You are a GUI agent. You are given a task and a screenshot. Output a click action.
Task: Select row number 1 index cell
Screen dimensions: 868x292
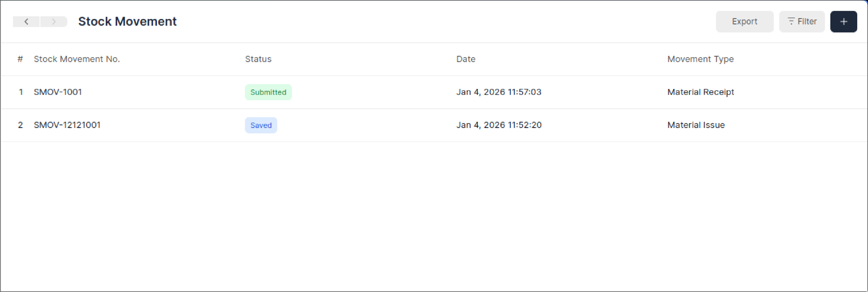21,92
